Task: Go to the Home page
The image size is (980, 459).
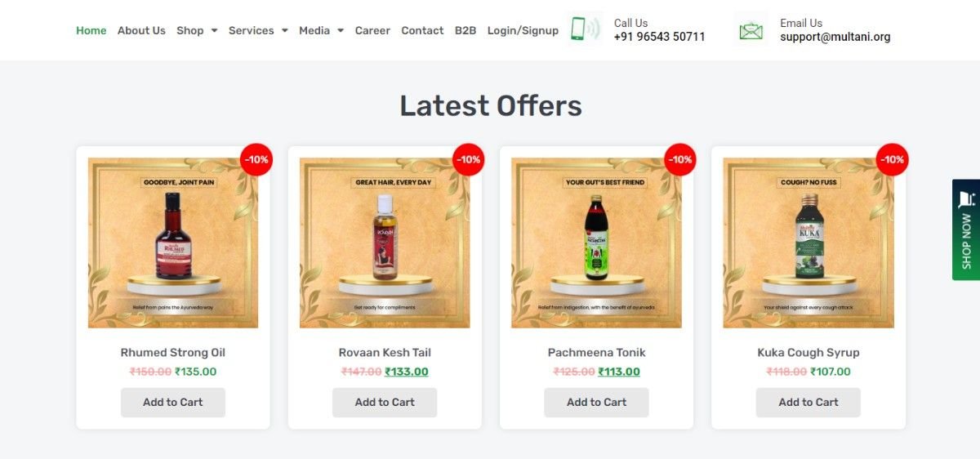Action: [x=91, y=30]
